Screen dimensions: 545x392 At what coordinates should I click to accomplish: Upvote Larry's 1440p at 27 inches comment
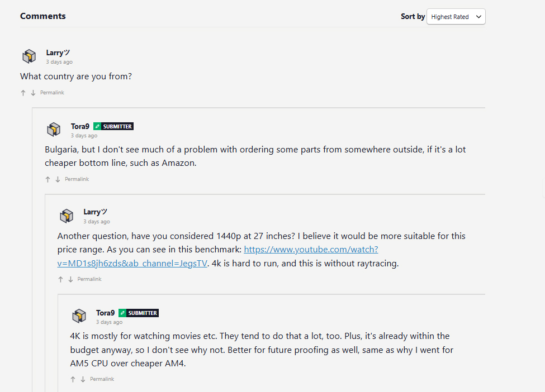60,279
